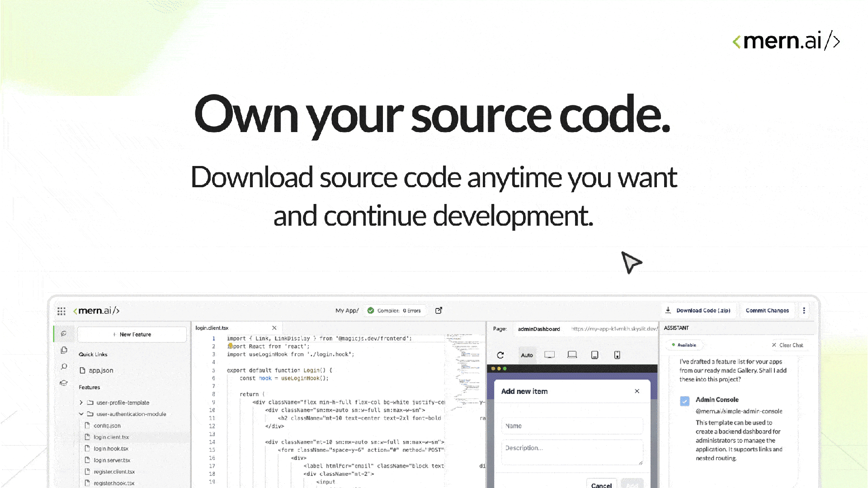The width and height of the screenshot is (868, 488).
Task: Open login.hook.tsx in the file tree
Action: (x=111, y=449)
